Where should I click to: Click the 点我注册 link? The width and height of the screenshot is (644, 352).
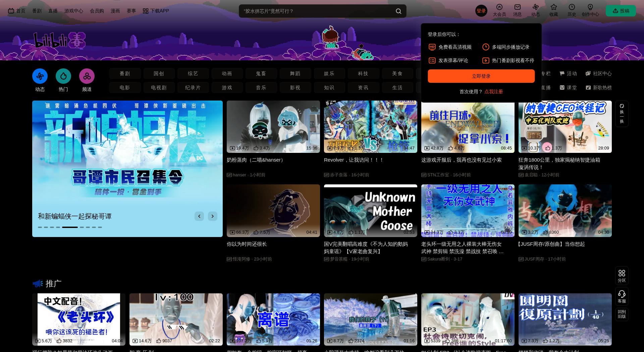tap(493, 92)
